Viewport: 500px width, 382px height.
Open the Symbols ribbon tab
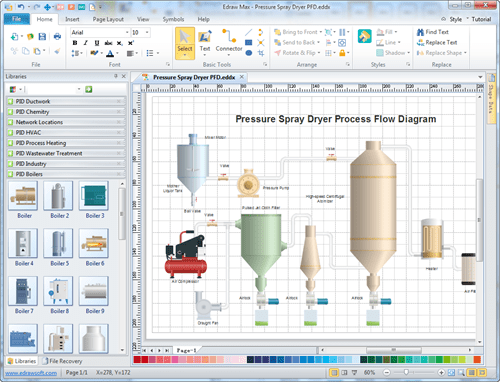pos(173,19)
